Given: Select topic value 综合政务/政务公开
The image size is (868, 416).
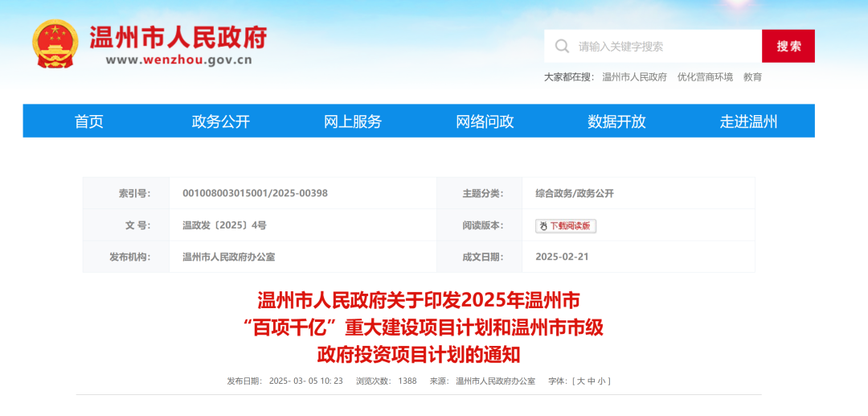Looking at the screenshot, I should 575,193.
